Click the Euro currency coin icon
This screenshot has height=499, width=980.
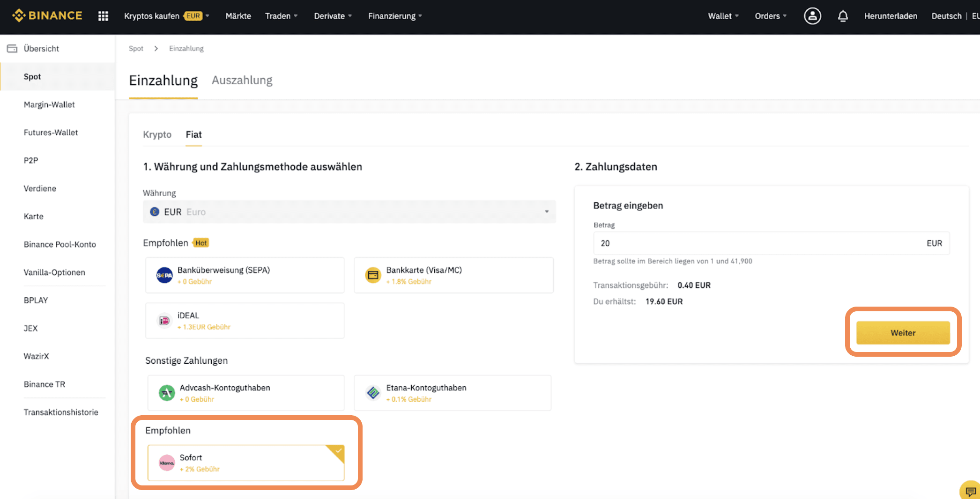point(155,212)
